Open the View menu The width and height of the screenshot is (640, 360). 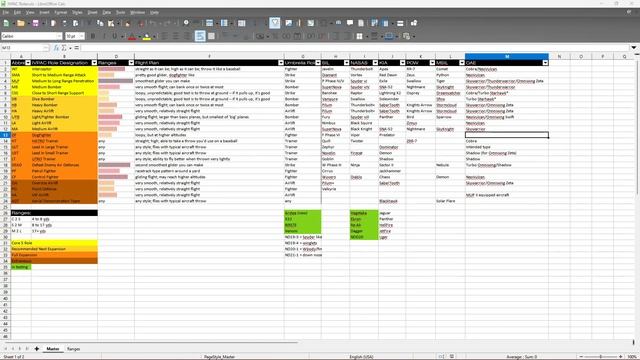point(30,12)
